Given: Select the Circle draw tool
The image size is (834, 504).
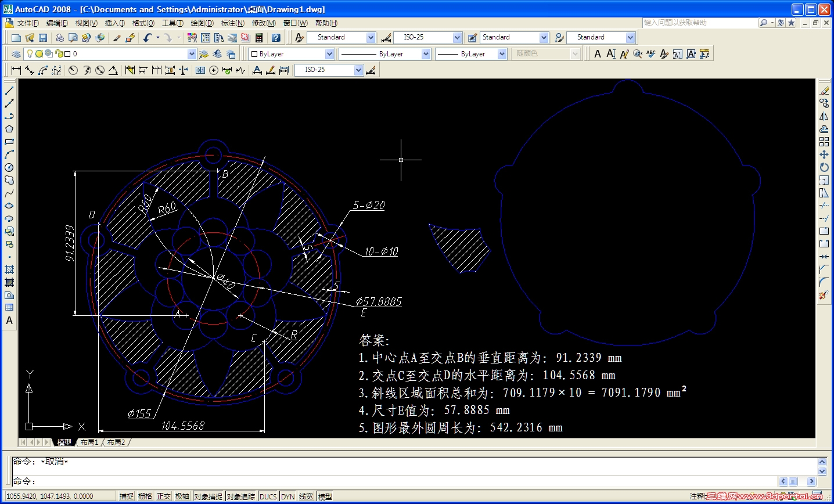Looking at the screenshot, I should pos(9,167).
